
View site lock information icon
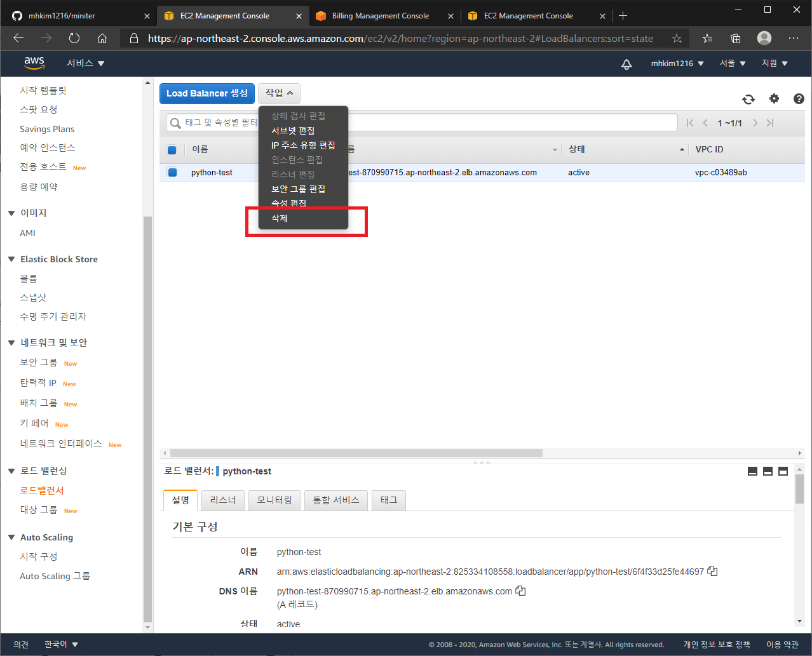133,39
